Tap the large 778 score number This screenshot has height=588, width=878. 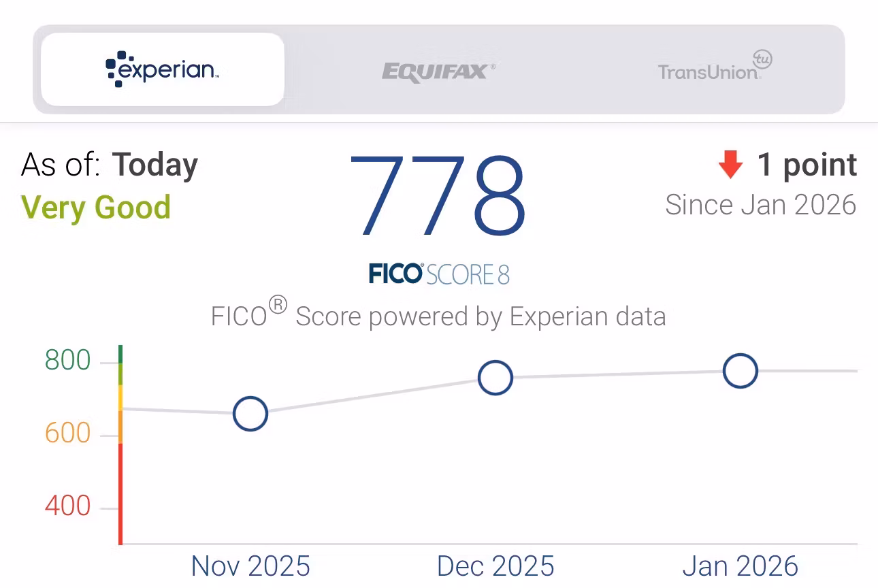coord(438,195)
